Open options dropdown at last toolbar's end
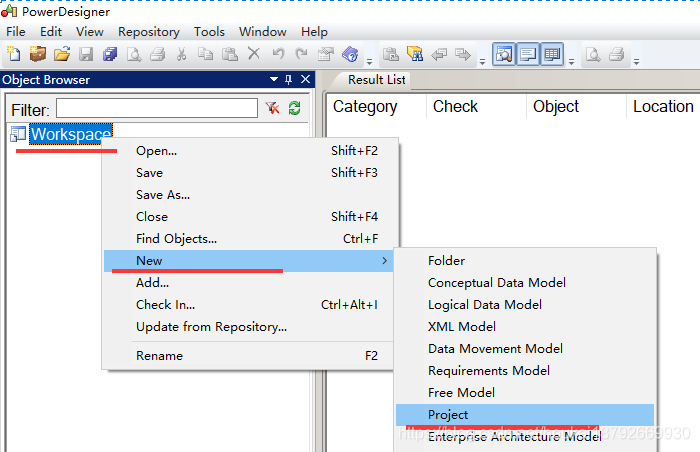Screen dimensions: 700x452 tap(637, 62)
